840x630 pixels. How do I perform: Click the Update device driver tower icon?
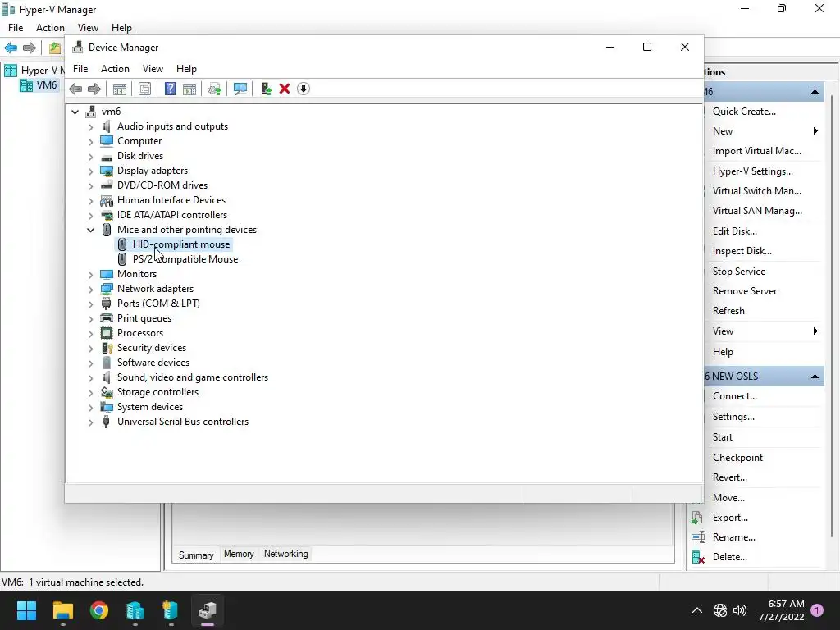tap(267, 89)
